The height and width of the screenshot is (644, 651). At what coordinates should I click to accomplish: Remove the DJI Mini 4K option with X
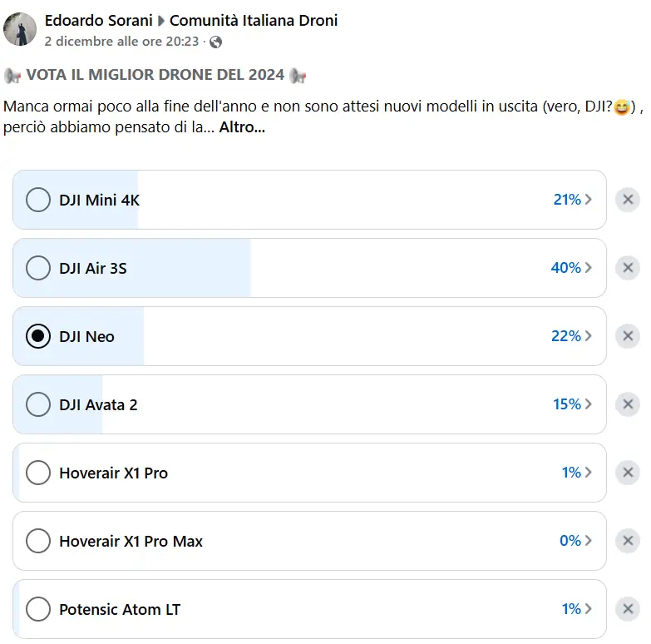click(628, 200)
